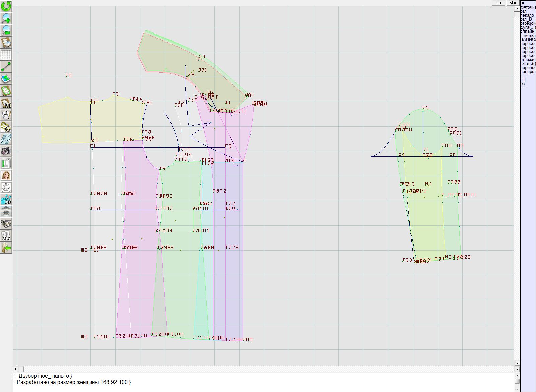Switch to the 3D view icon
Viewport: 536px width, 392px height.
(6, 199)
